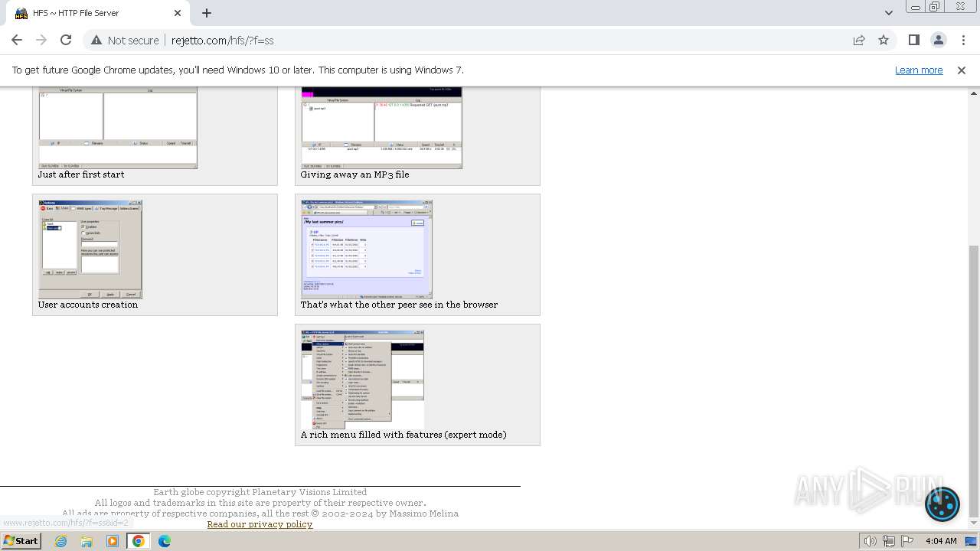Open volume control in system tray
980x551 pixels.
(x=871, y=541)
